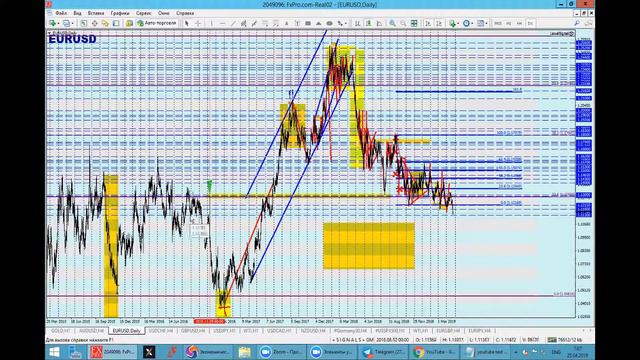The image size is (640, 360).
Task: Toggle the Terminal window icon
Action: coord(116,23)
